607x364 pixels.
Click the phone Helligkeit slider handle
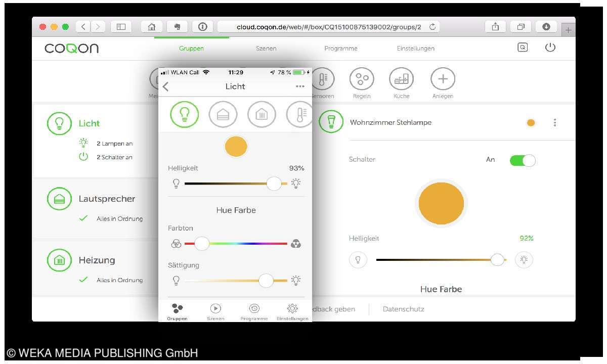click(274, 184)
